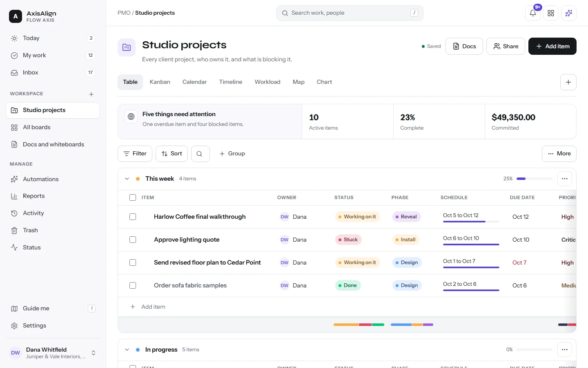
Task: Open the Sort options
Action: pos(171,154)
